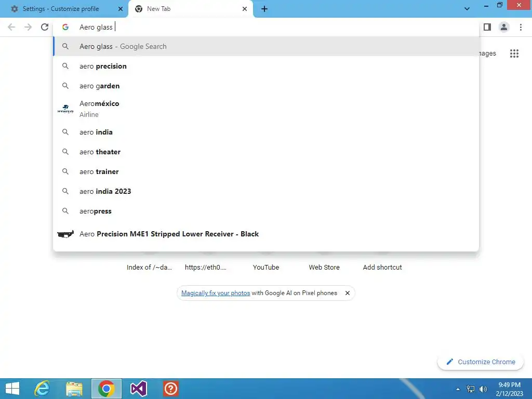Screen dimensions: 532x399
Task: Close the Settings - Customize profile tab
Action: [x=120, y=9]
